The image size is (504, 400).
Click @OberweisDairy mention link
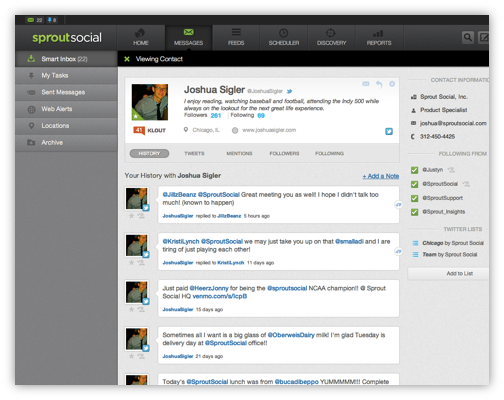(x=291, y=335)
